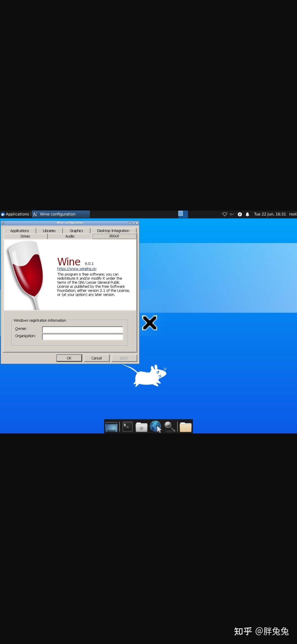Select the Drives tab
The height and width of the screenshot is (644, 297).
pos(25,236)
